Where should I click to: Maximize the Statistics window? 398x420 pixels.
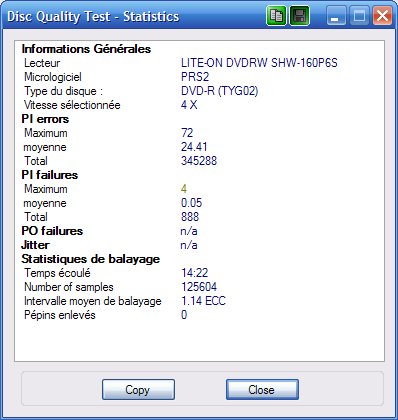click(359, 16)
